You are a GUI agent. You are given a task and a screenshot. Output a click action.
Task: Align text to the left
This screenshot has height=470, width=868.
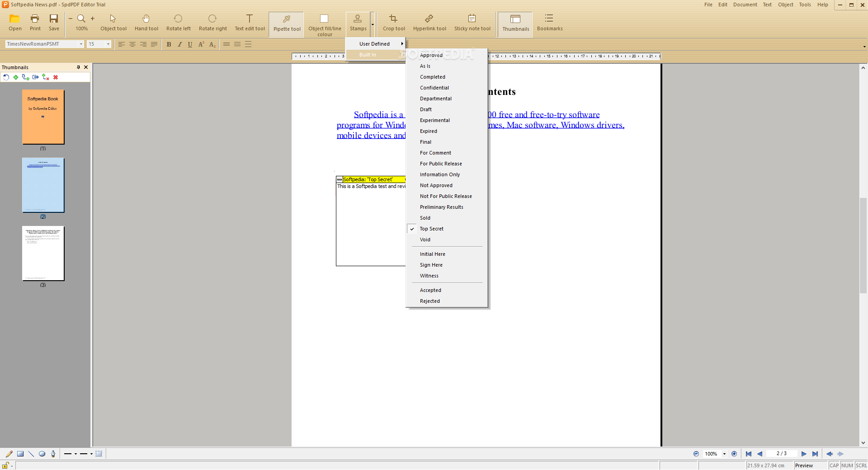pos(122,44)
